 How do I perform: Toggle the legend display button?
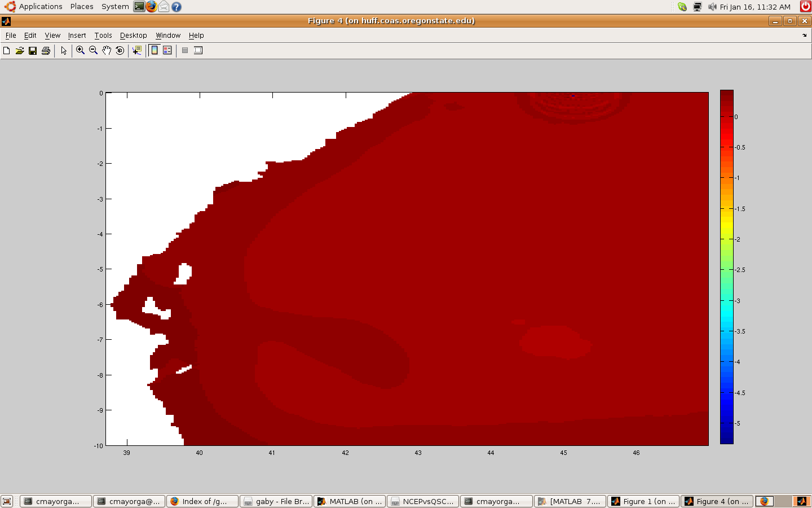coord(167,51)
